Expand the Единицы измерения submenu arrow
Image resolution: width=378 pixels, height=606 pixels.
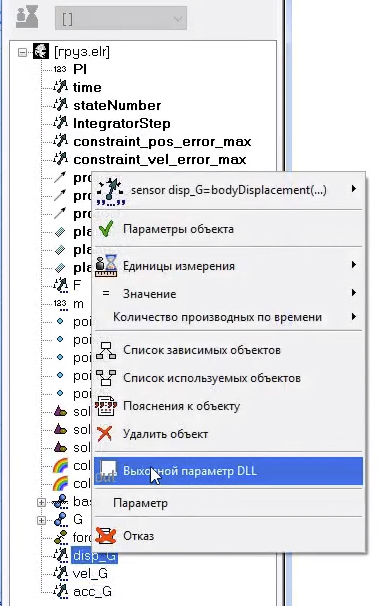[354, 265]
